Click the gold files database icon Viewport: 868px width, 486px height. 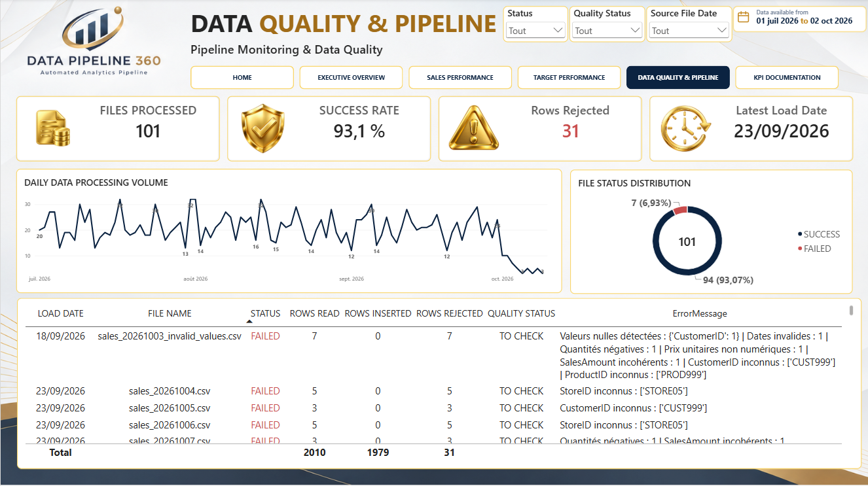[53, 128]
